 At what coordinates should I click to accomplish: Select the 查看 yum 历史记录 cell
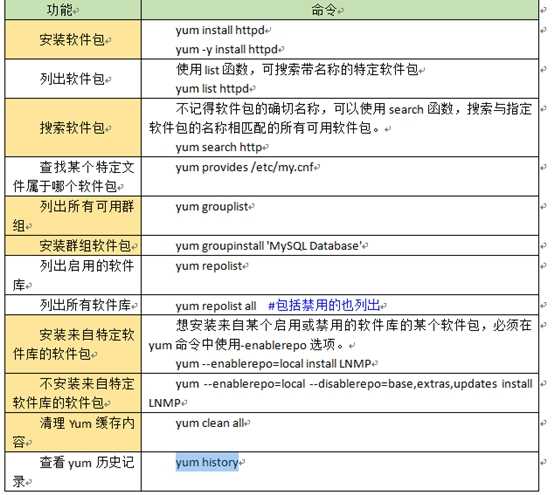[73, 472]
